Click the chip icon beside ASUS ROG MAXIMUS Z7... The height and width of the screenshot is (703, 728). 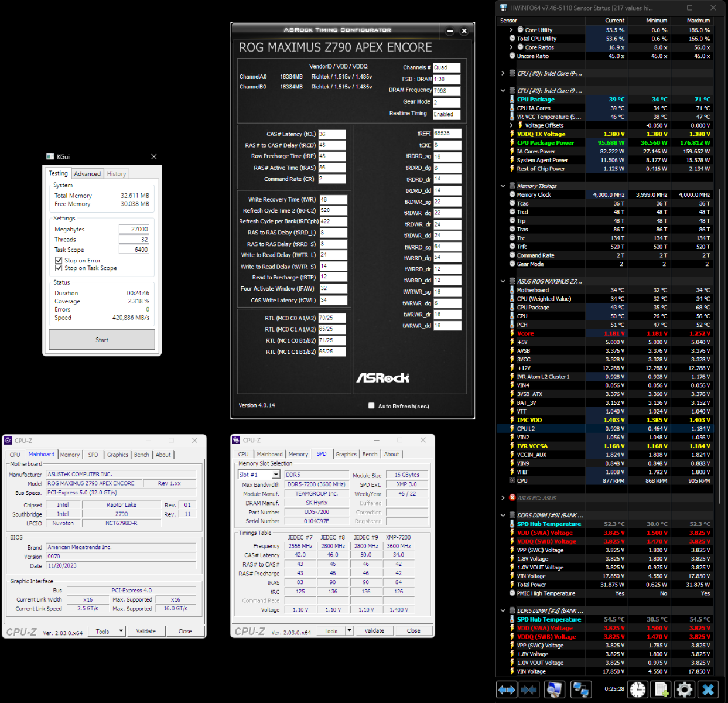tap(512, 281)
